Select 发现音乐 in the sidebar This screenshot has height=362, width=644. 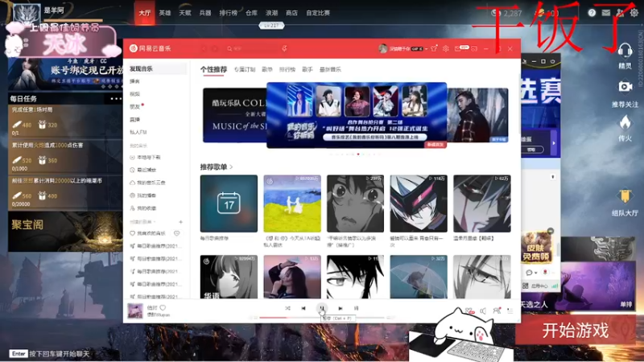coord(155,68)
